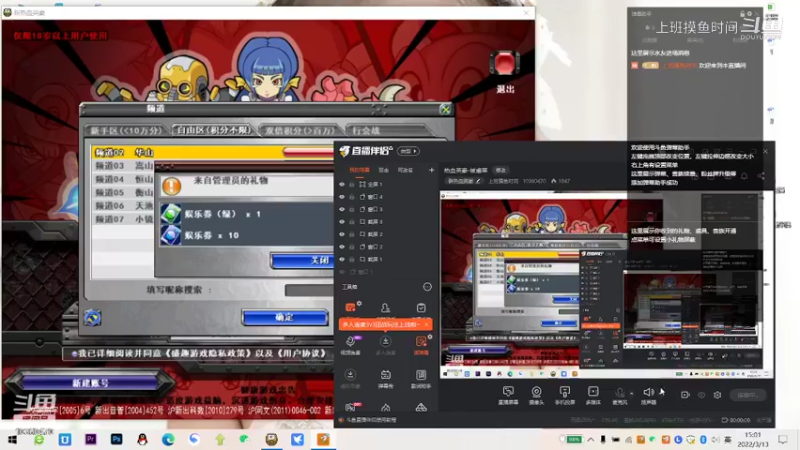800x450 pixels.
Task: Show hidden system tray icons chevron
Action: (591, 439)
